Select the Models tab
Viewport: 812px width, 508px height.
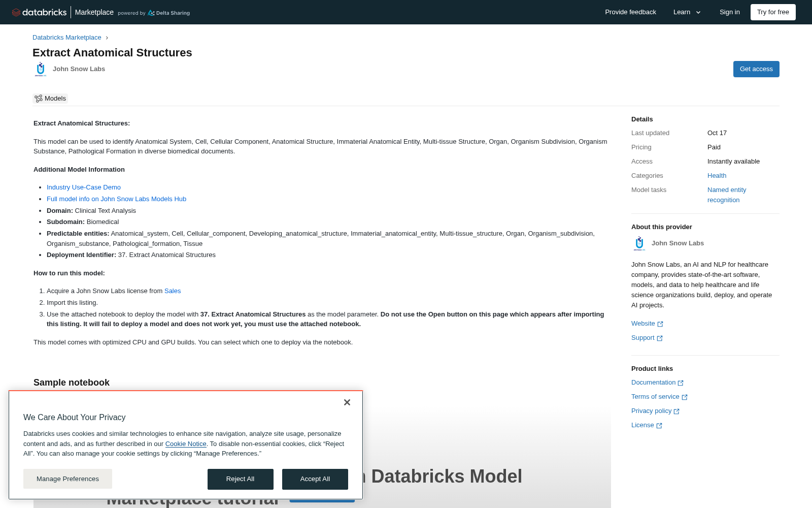(50, 99)
